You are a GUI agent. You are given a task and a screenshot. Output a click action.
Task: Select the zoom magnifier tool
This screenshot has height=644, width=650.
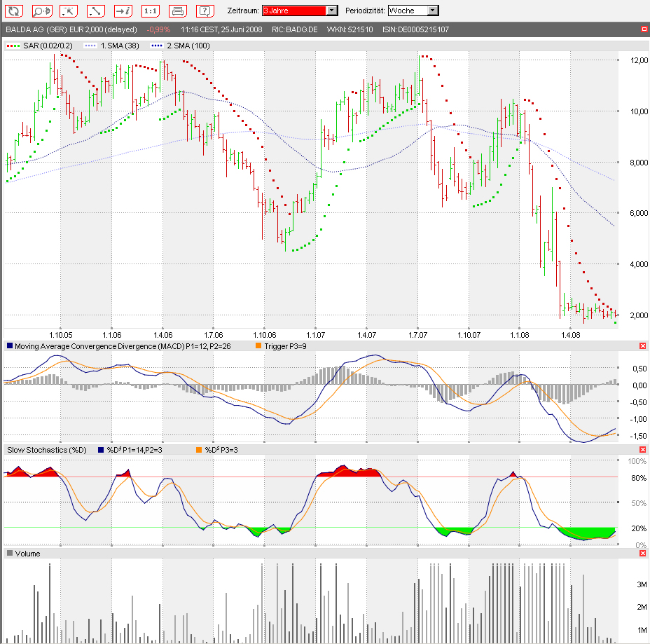click(41, 11)
